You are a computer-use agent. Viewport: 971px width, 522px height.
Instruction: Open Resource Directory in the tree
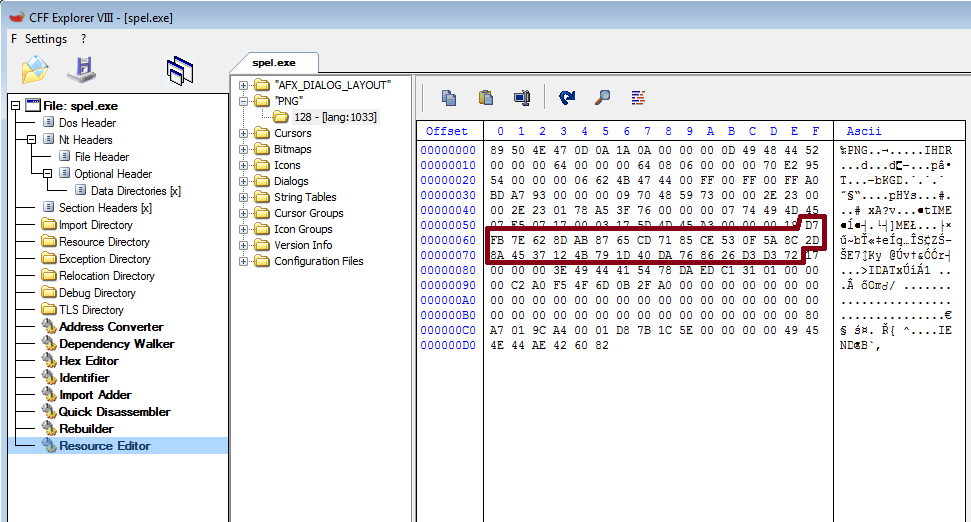tap(104, 241)
